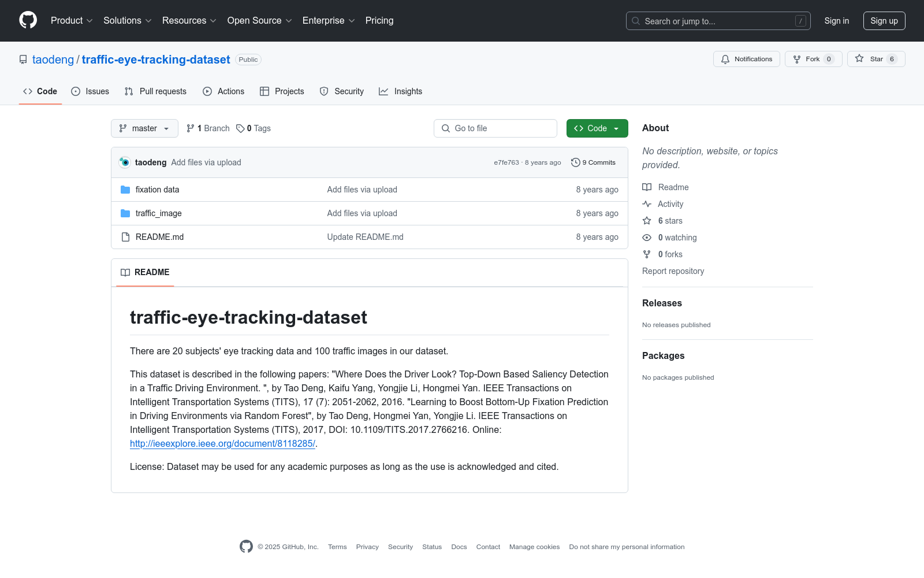The width and height of the screenshot is (924, 578).
Task: Open the taodeng user profile link
Action: click(x=53, y=60)
